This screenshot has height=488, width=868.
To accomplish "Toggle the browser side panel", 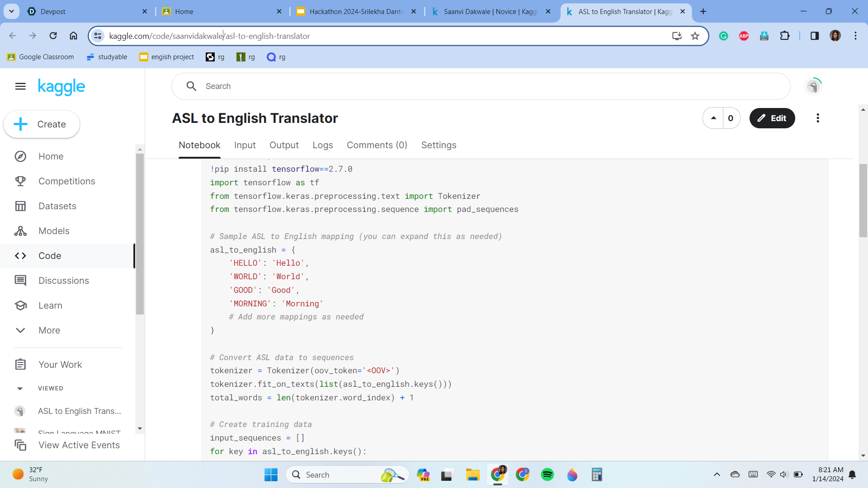I will tap(814, 36).
